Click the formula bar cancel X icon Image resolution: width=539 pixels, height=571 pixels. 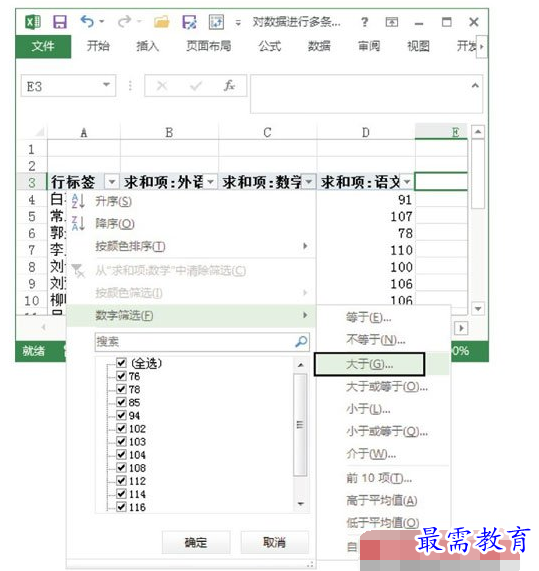(162, 86)
